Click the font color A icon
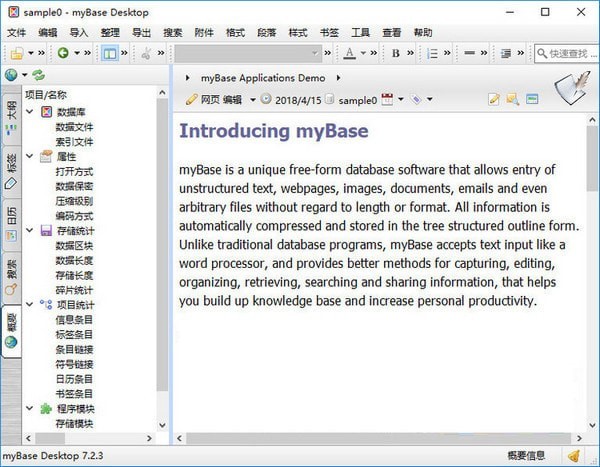 (349, 53)
